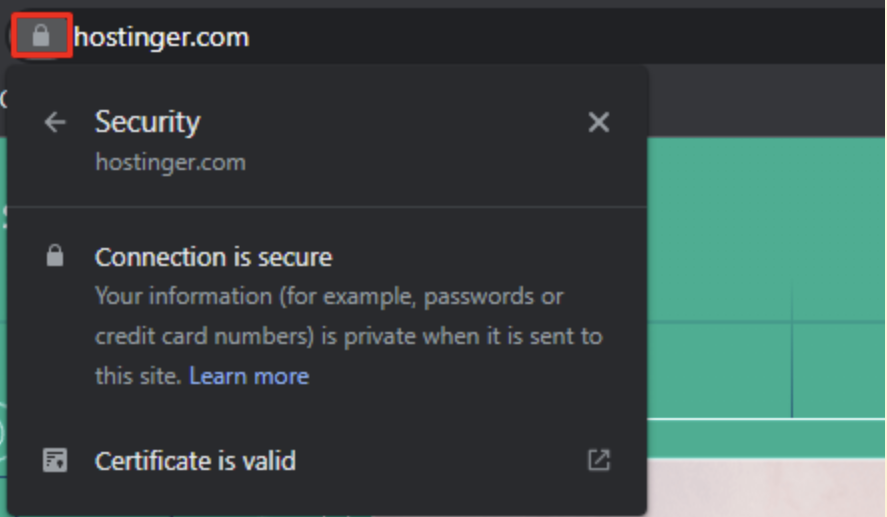Close the Security popup with the X

(598, 122)
